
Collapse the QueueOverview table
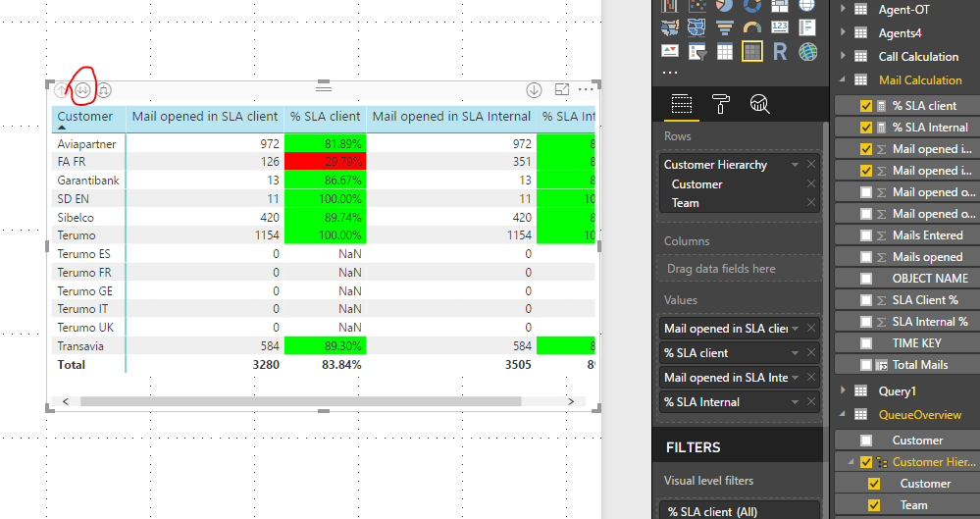pos(843,414)
